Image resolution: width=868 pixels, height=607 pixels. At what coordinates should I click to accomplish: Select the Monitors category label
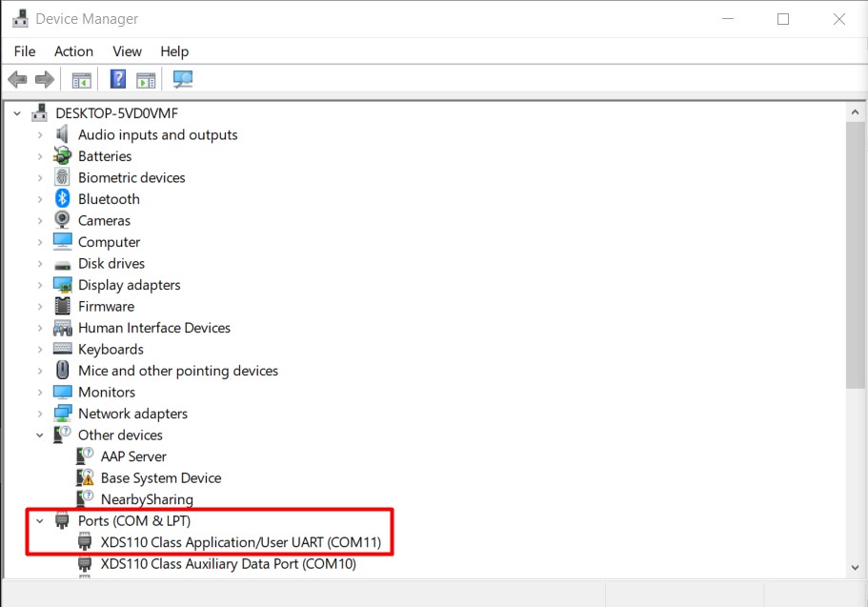point(107,392)
